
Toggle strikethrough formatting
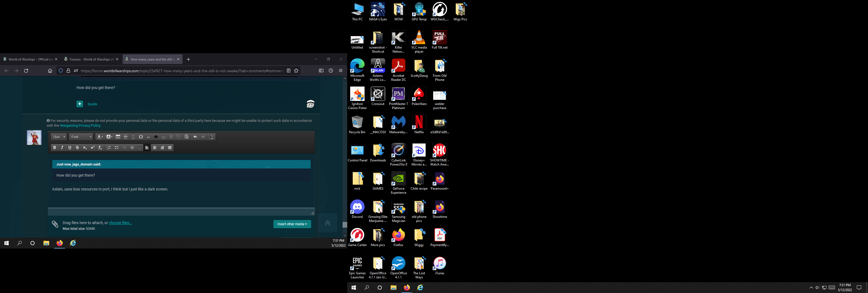coord(77,148)
